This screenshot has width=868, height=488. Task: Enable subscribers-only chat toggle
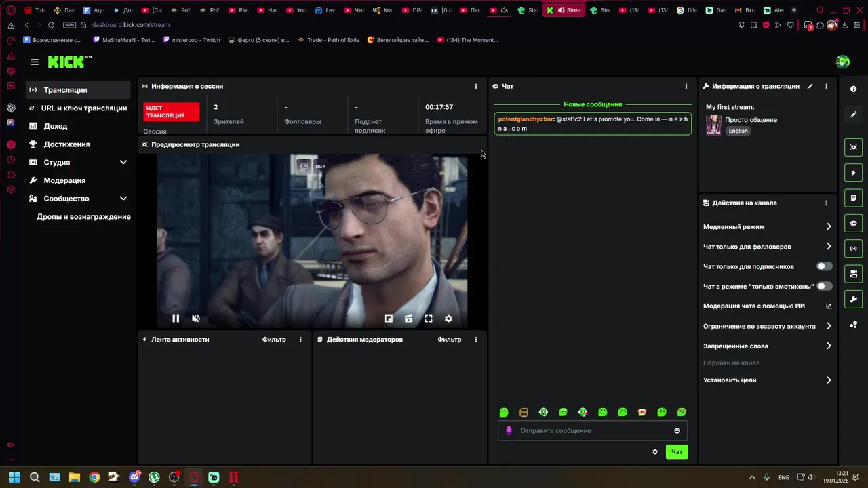825,266
